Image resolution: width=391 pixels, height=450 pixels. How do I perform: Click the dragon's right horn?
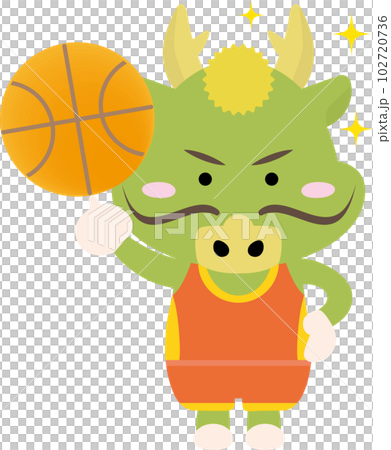point(292,47)
